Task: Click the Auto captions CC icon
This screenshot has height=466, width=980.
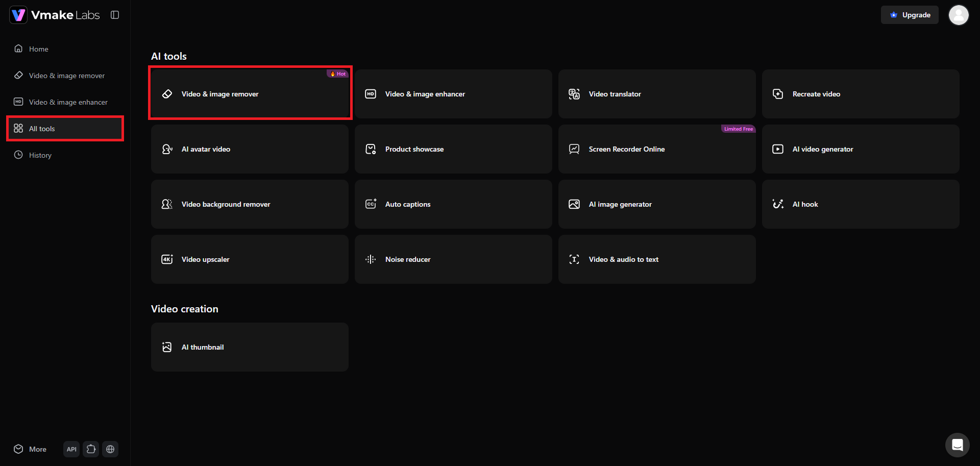Action: coord(371,204)
